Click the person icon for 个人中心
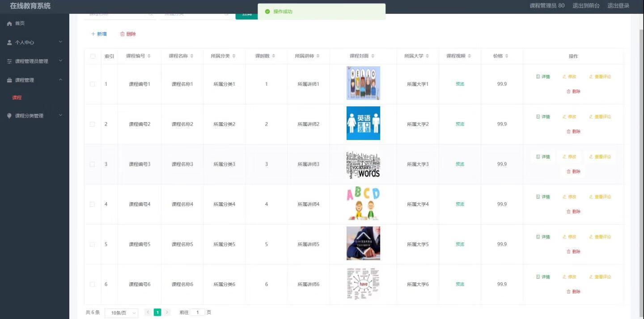Viewport: 644px width, 319px height. click(x=9, y=43)
